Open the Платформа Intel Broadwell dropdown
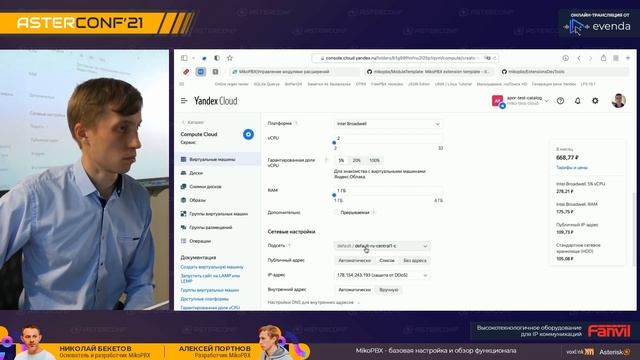 [x=388, y=124]
